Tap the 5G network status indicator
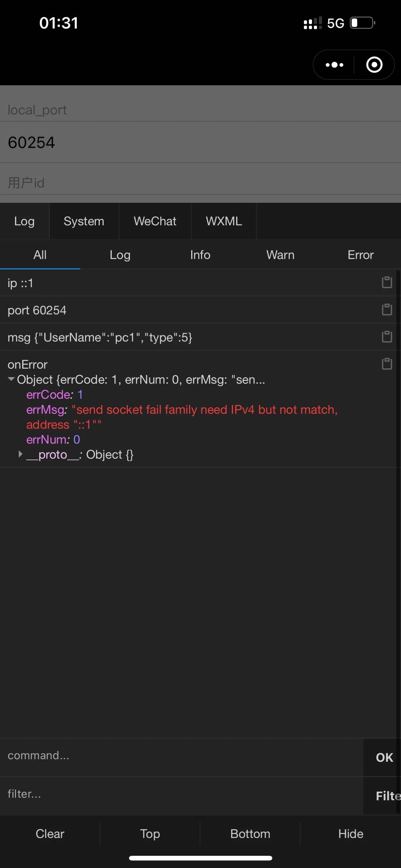The image size is (401, 868). (x=335, y=23)
